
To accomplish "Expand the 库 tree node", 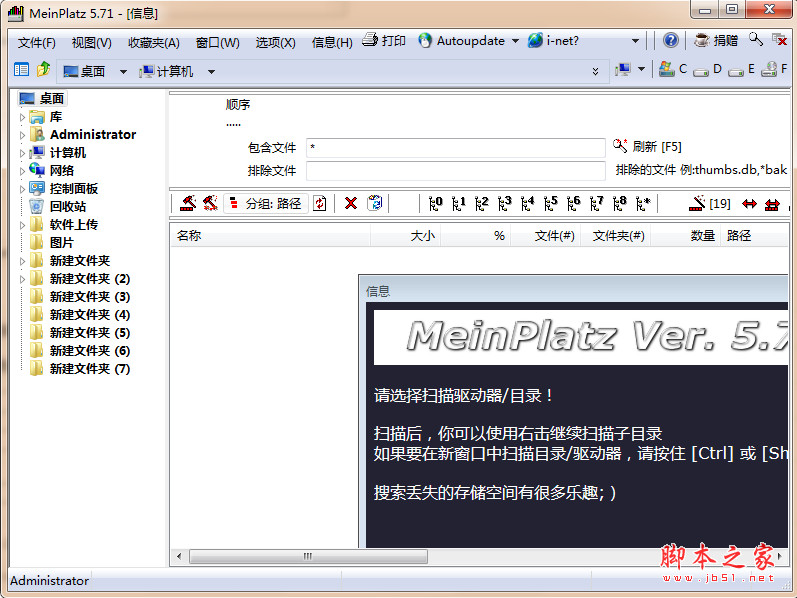I will click(22, 117).
